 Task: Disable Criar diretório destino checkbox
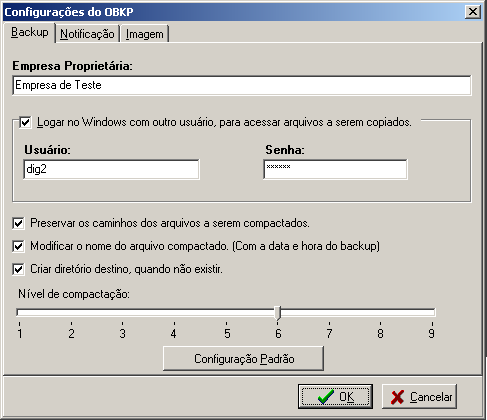[x=18, y=269]
